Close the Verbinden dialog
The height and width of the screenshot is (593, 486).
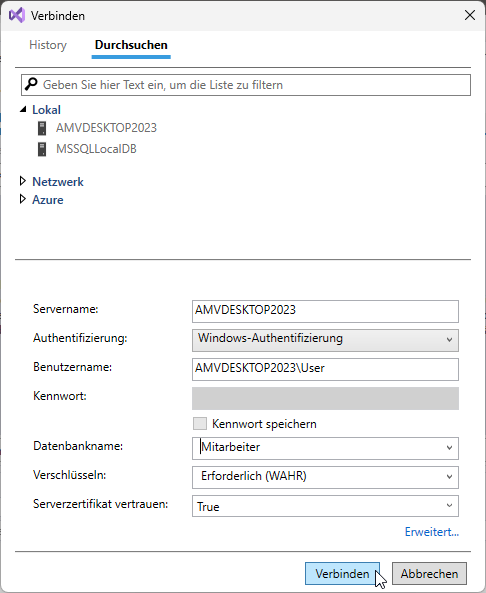tap(470, 16)
